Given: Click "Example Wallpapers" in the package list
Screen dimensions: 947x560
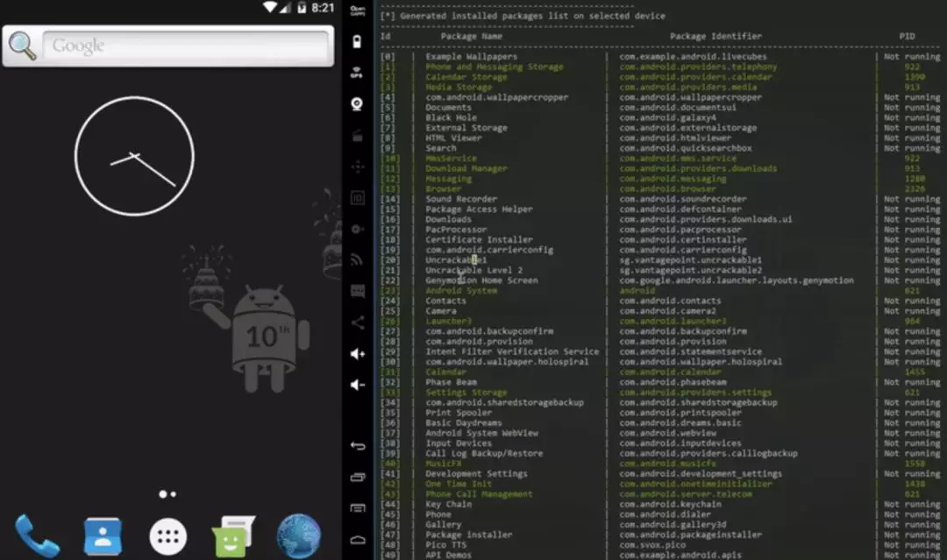Looking at the screenshot, I should 471,57.
